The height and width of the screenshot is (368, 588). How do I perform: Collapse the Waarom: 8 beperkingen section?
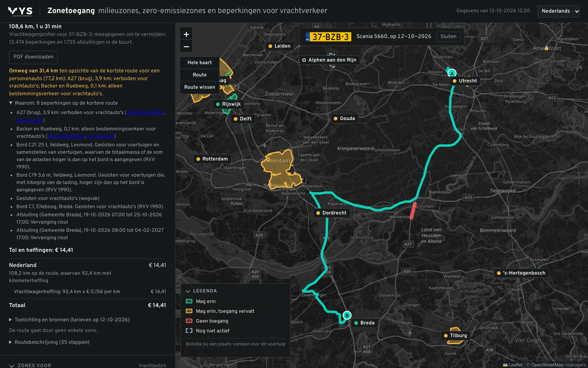coord(63,103)
